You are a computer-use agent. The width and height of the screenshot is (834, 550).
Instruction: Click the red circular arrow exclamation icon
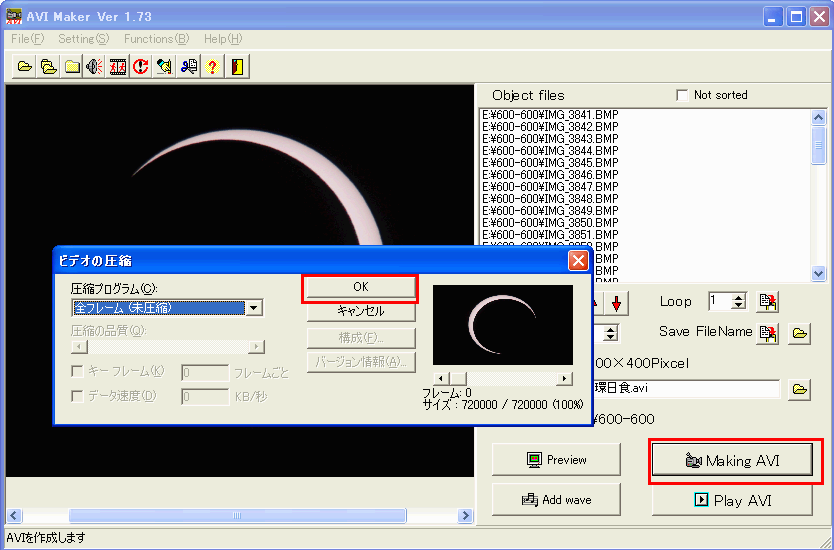click(x=141, y=67)
